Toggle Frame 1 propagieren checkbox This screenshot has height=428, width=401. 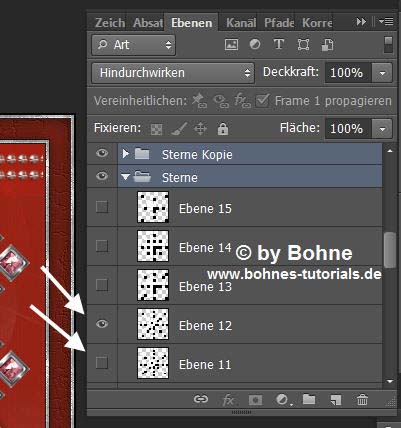click(262, 100)
